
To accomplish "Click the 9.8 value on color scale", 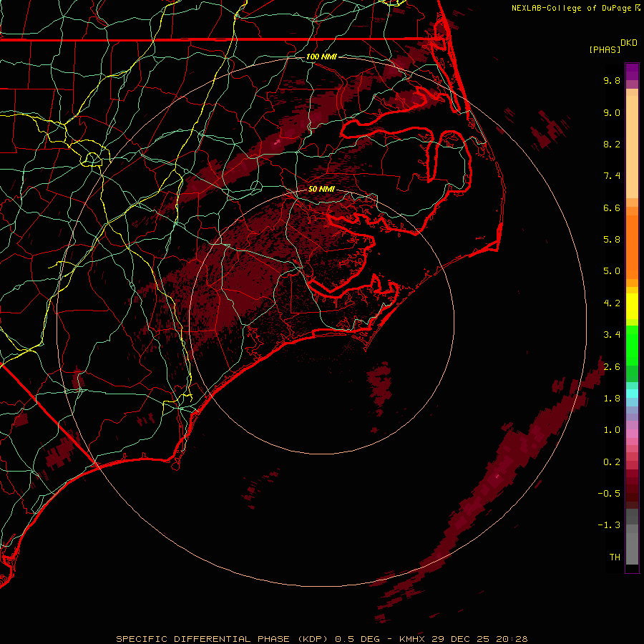I will tap(612, 80).
